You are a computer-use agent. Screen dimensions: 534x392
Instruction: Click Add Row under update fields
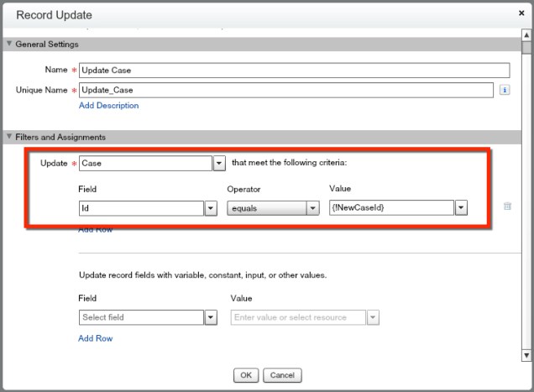tap(95, 338)
